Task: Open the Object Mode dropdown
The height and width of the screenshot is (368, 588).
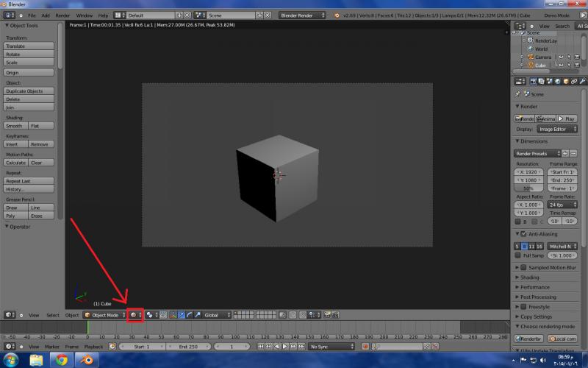Action: (x=104, y=315)
